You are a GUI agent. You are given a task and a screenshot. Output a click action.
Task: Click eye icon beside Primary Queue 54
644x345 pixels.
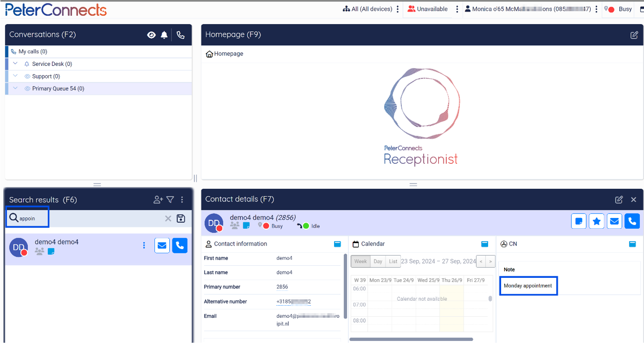coord(27,89)
